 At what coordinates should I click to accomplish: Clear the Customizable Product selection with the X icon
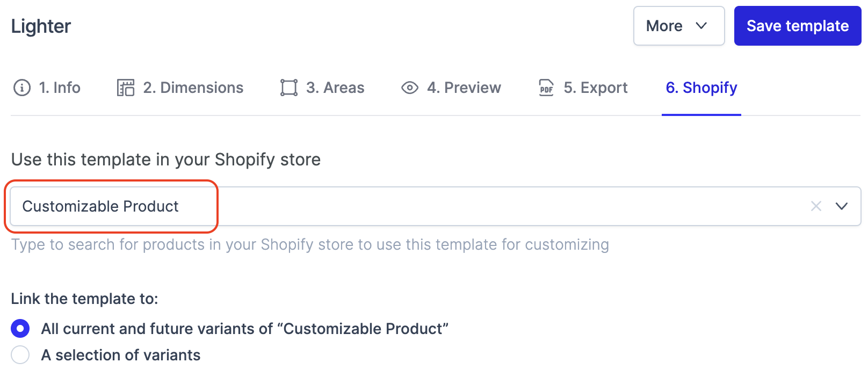tap(816, 206)
